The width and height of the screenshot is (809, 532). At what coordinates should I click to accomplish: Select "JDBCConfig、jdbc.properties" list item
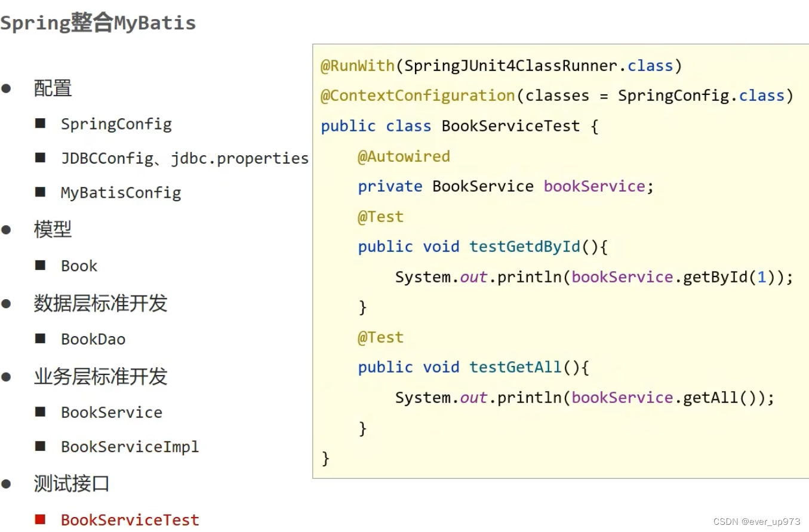click(185, 158)
